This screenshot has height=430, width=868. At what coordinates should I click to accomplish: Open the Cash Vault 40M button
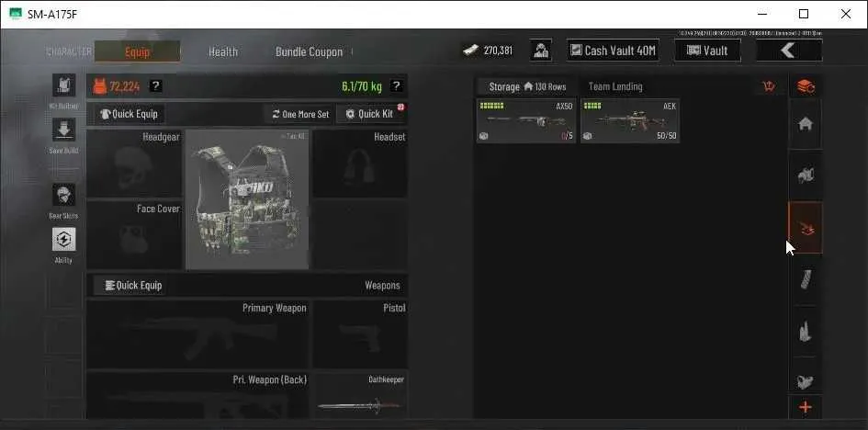(613, 51)
